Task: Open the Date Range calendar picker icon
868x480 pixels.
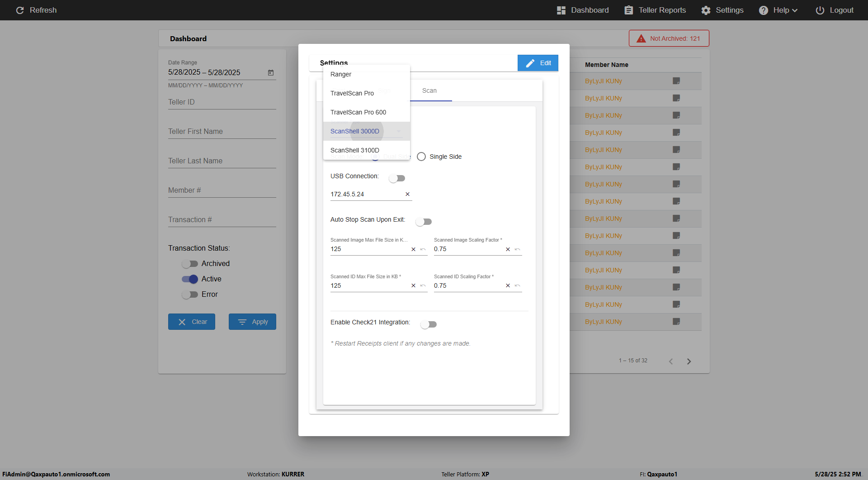Action: pyautogui.click(x=271, y=72)
